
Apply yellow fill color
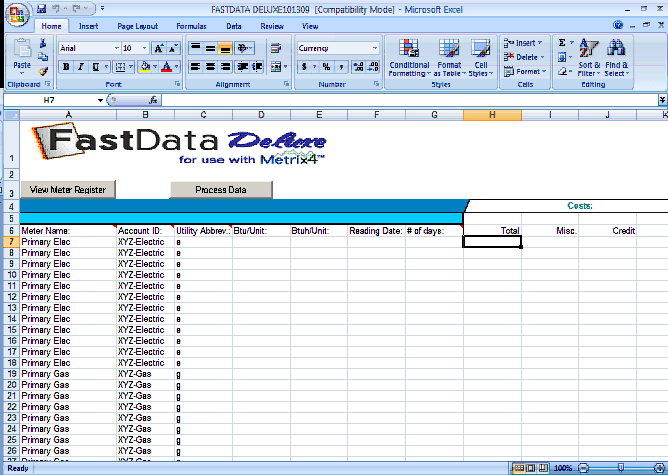pyautogui.click(x=145, y=67)
